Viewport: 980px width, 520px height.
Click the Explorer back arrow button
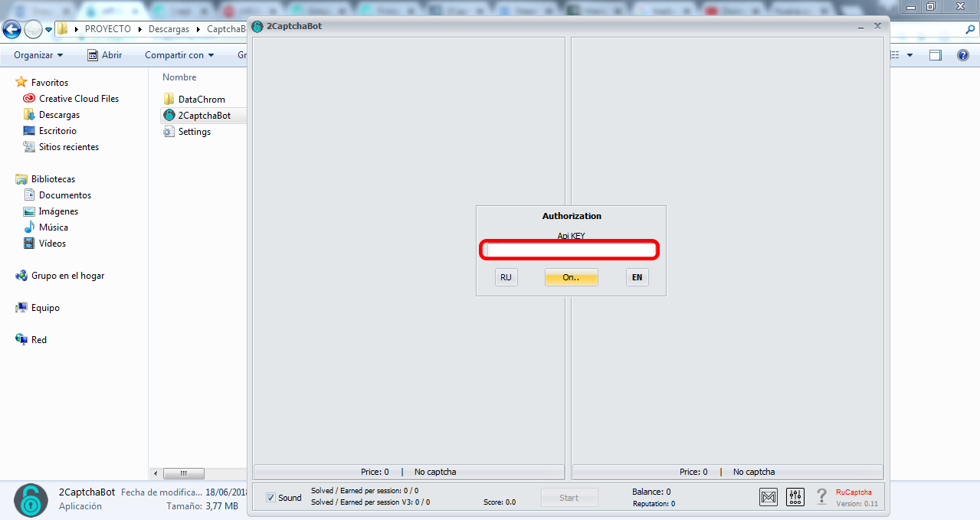[11, 29]
